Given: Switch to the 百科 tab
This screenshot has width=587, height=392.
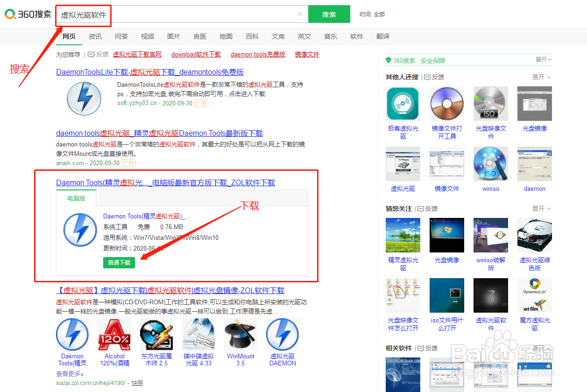Looking at the screenshot, I should (252, 36).
